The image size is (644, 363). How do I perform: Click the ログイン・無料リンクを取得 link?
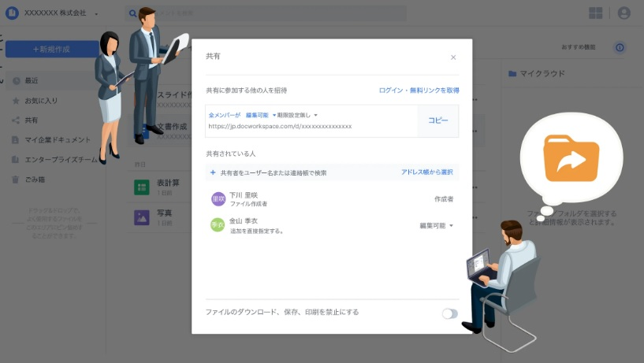[x=419, y=91]
